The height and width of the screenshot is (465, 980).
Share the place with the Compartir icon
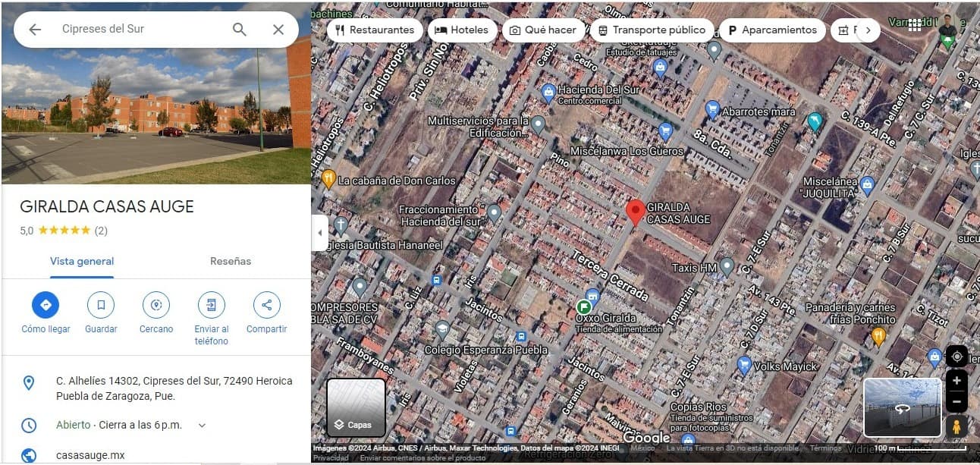(x=267, y=305)
